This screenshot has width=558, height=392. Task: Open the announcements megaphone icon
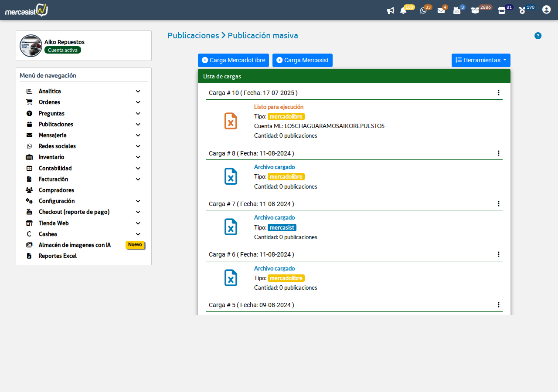tap(390, 10)
